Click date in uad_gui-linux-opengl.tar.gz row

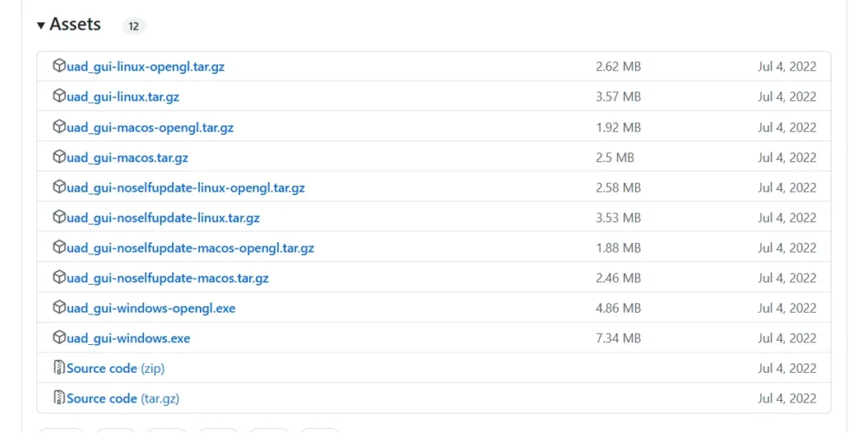(787, 67)
